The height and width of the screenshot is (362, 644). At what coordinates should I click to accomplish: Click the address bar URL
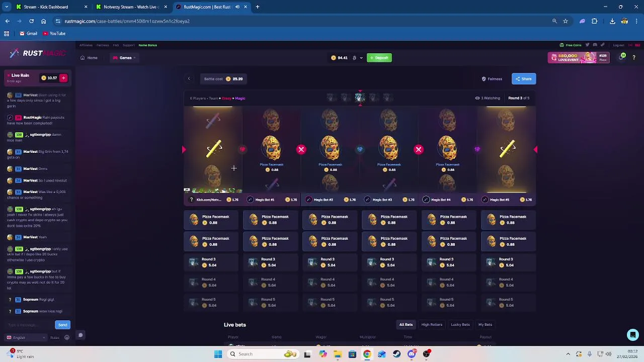(x=127, y=21)
